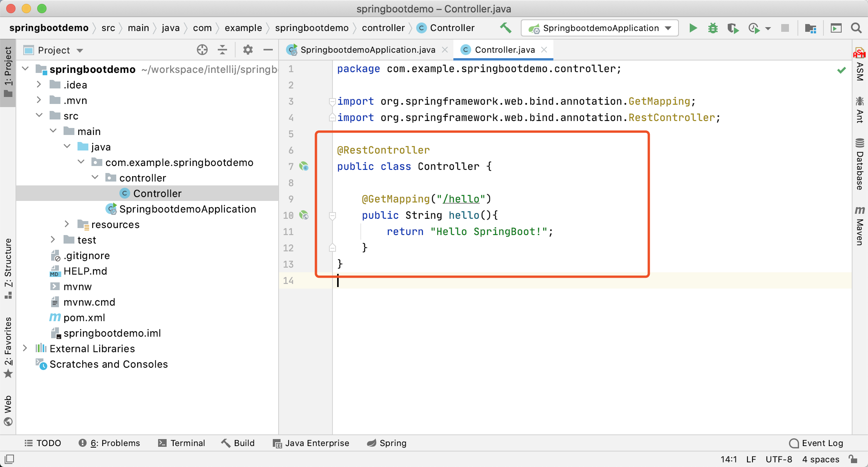Select .gitignore file
Viewport: 868px width, 467px height.
(x=87, y=255)
